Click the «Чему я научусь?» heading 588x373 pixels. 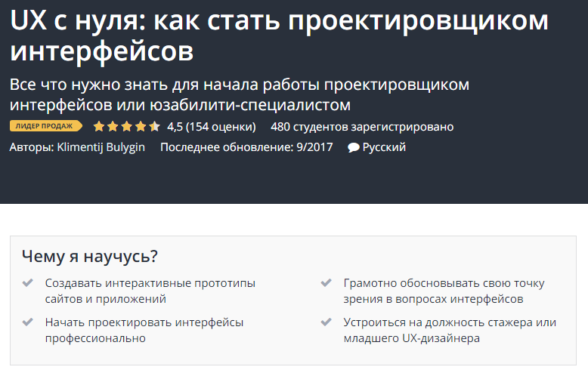[x=90, y=256]
